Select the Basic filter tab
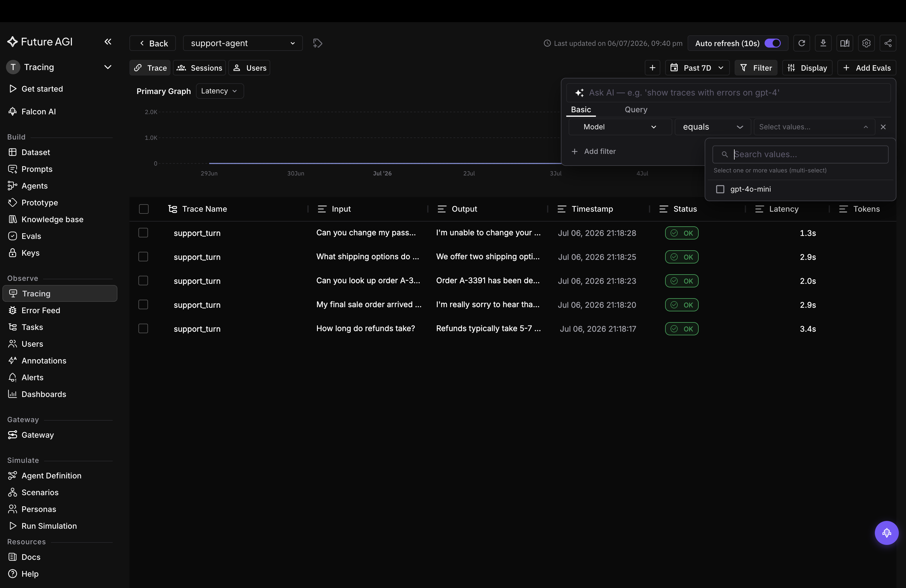This screenshot has width=906, height=588. click(x=581, y=110)
